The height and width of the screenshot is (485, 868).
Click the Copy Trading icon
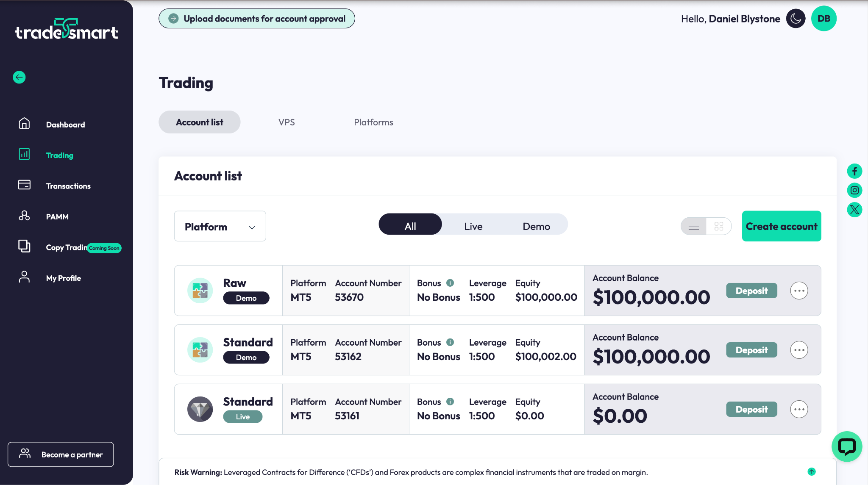click(x=24, y=246)
